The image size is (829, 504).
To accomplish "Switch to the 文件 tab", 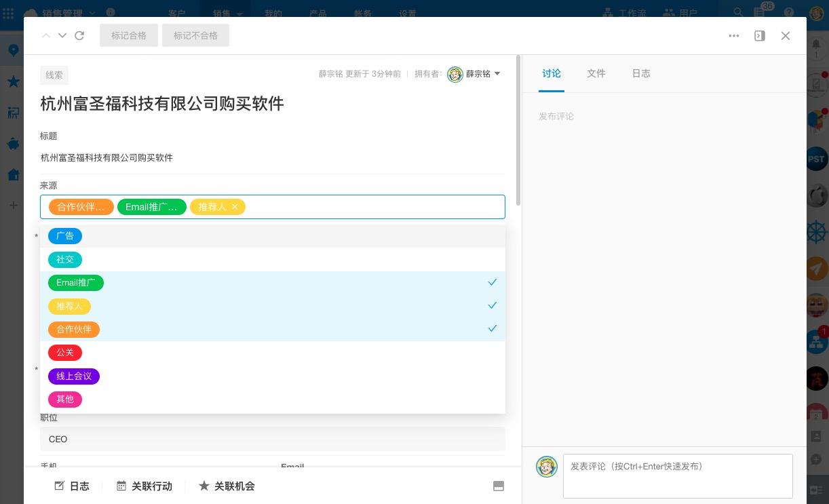I will [x=596, y=73].
